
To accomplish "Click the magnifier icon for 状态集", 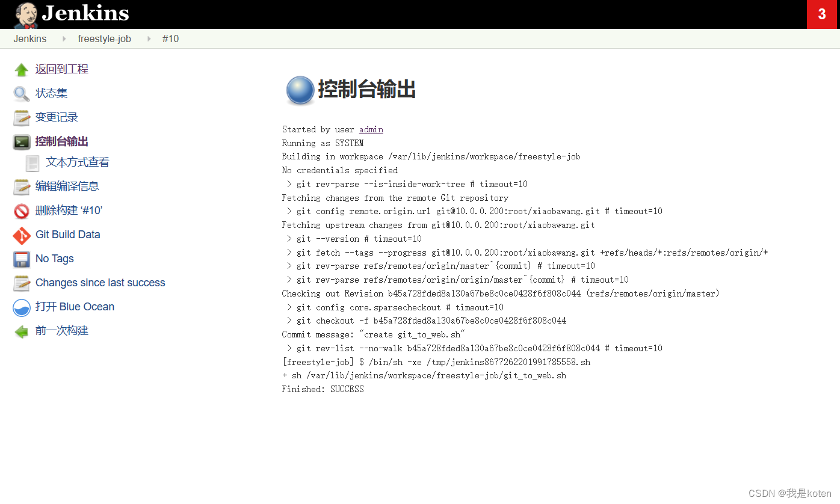I will pos(22,94).
